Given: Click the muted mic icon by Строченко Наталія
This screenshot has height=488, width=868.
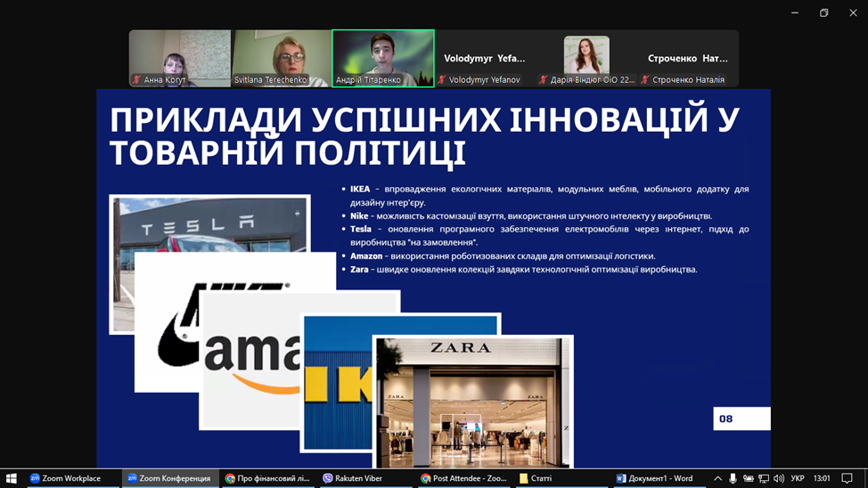Looking at the screenshot, I should 645,80.
